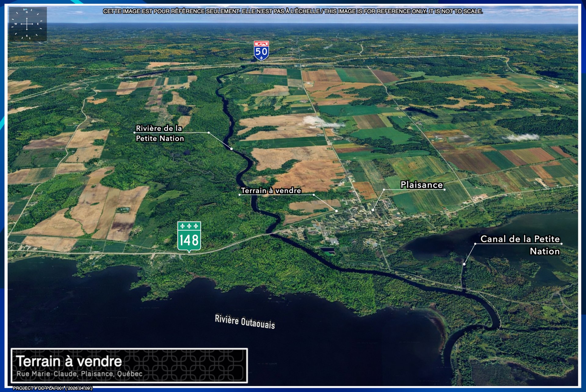586x392 pixels.
Task: Click the red maple leaf emblem on the 50 shield
Action: pos(261,44)
